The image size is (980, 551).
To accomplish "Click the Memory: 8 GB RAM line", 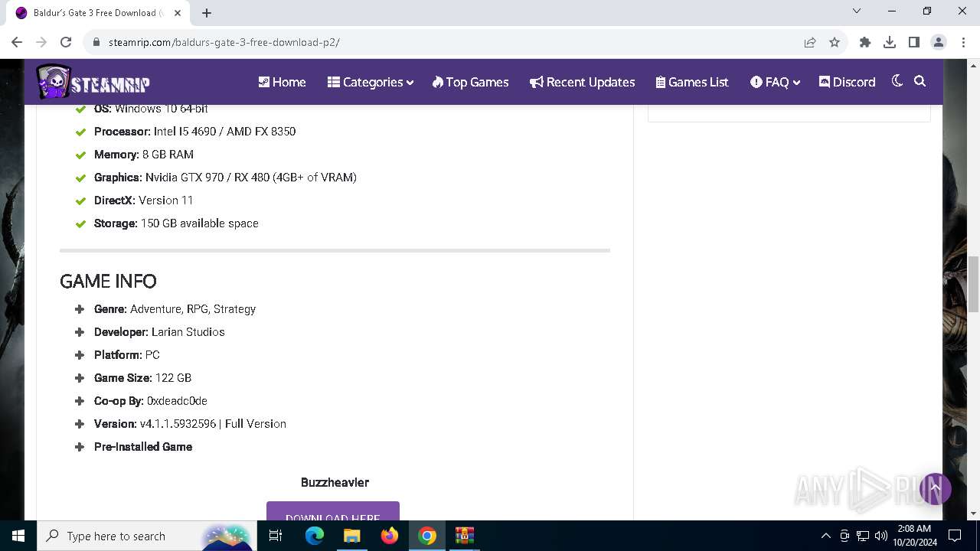I will pos(144,155).
